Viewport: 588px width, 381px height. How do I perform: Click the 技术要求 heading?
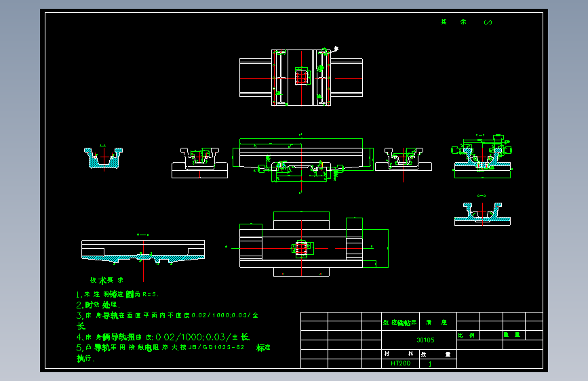click(x=106, y=280)
